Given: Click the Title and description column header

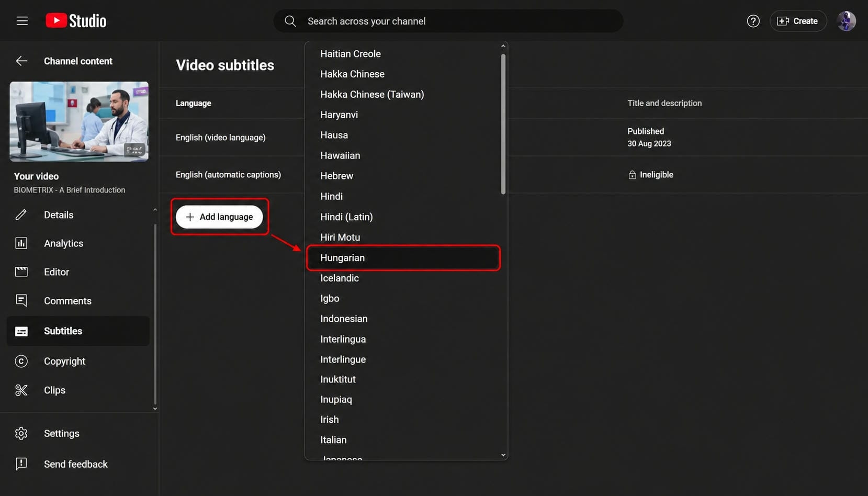Looking at the screenshot, I should (664, 103).
